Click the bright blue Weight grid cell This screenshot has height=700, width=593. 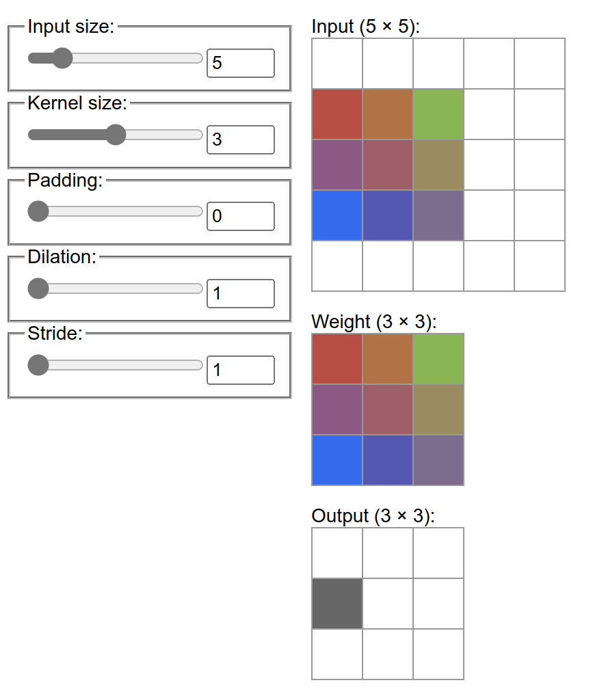click(337, 460)
